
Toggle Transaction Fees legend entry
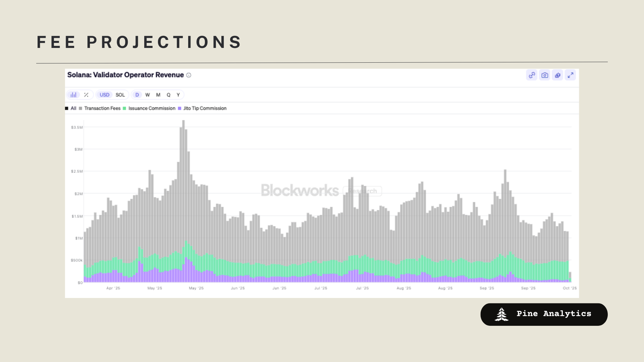coord(102,108)
